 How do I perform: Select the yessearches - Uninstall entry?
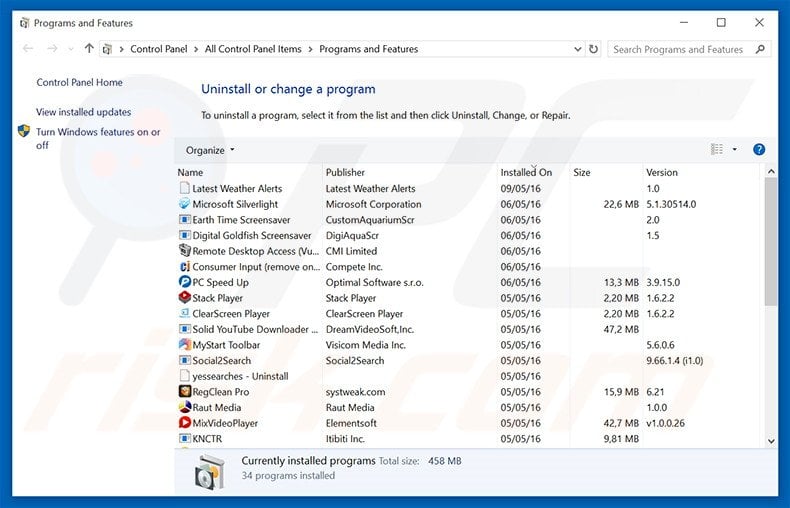(467, 376)
